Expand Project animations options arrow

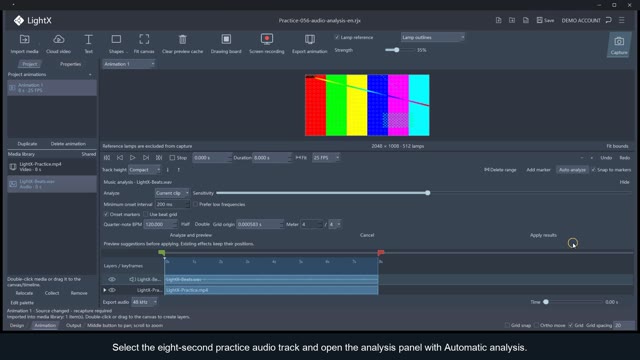(x=90, y=75)
